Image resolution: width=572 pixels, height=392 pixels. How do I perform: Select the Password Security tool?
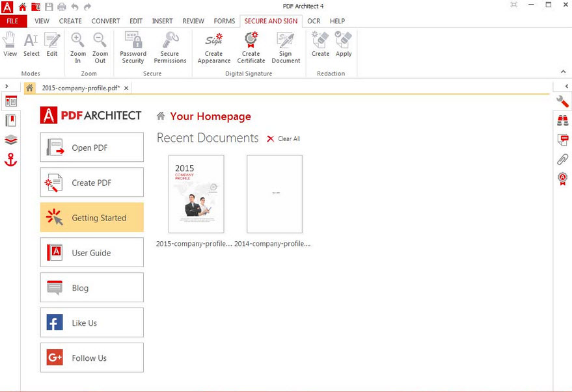133,47
